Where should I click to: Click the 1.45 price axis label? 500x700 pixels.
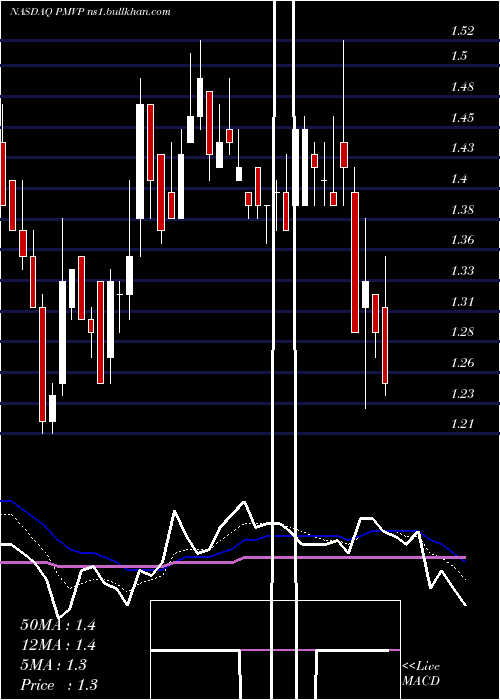(x=462, y=118)
